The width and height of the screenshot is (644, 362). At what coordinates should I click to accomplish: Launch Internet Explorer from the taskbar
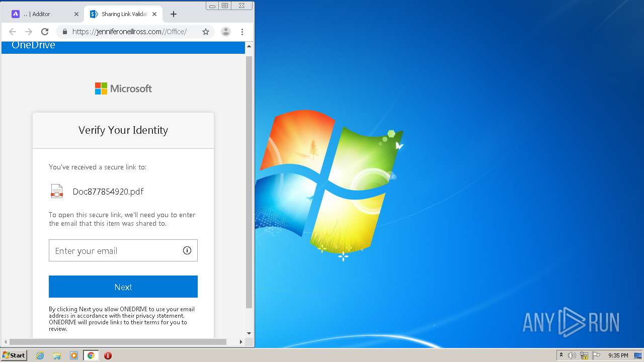coord(40,355)
